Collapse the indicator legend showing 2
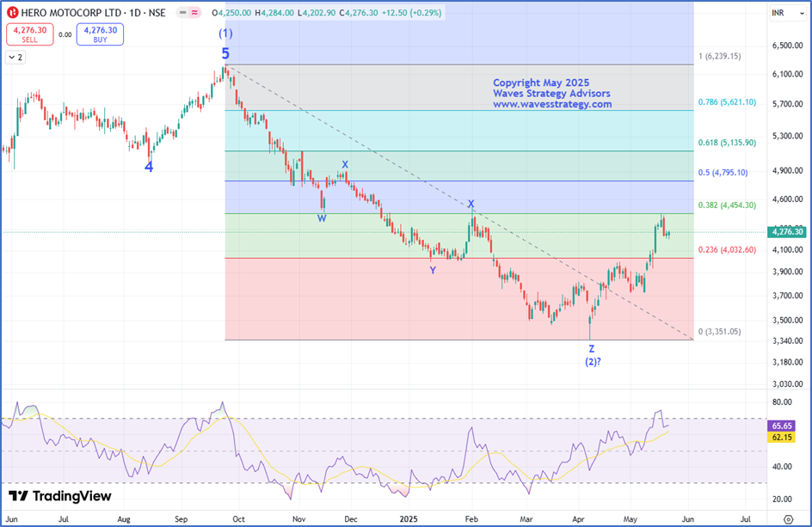 pos(15,58)
